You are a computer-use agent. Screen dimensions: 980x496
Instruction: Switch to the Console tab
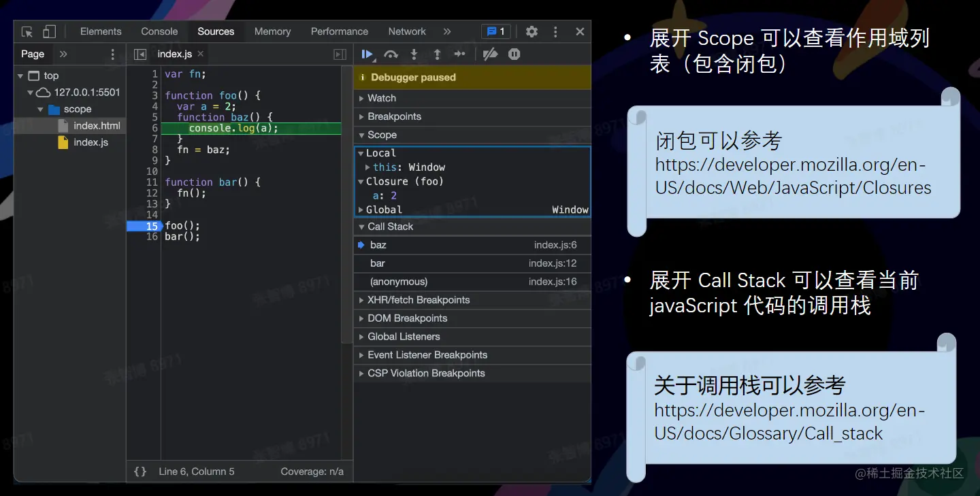(159, 31)
